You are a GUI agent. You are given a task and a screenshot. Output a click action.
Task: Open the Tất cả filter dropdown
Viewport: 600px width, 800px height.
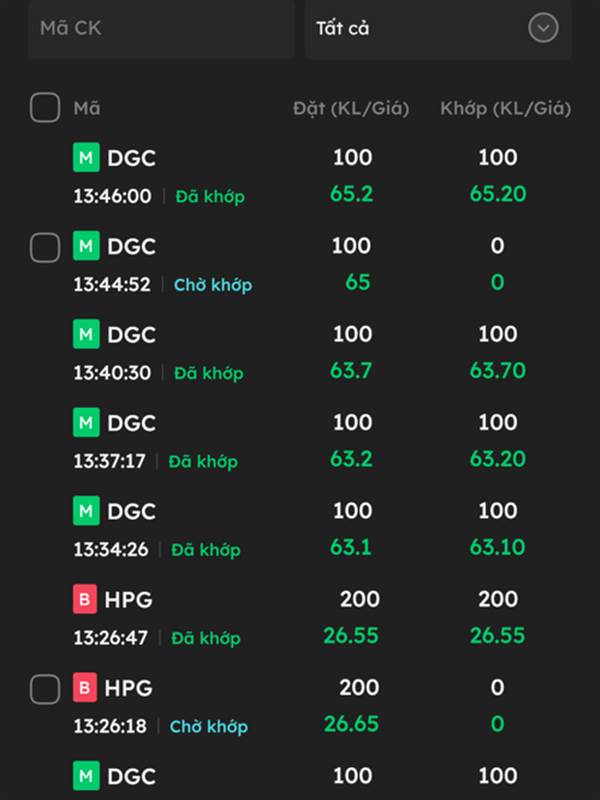pyautogui.click(x=420, y=28)
